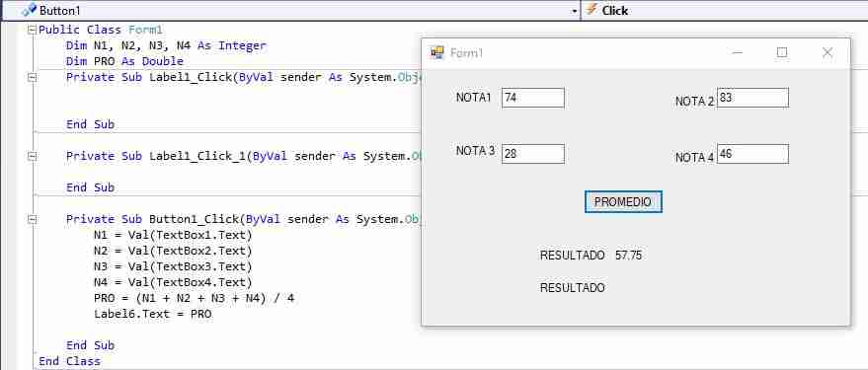Collapse the Label1_Click_1 sub region
868x370 pixels.
coord(33,157)
